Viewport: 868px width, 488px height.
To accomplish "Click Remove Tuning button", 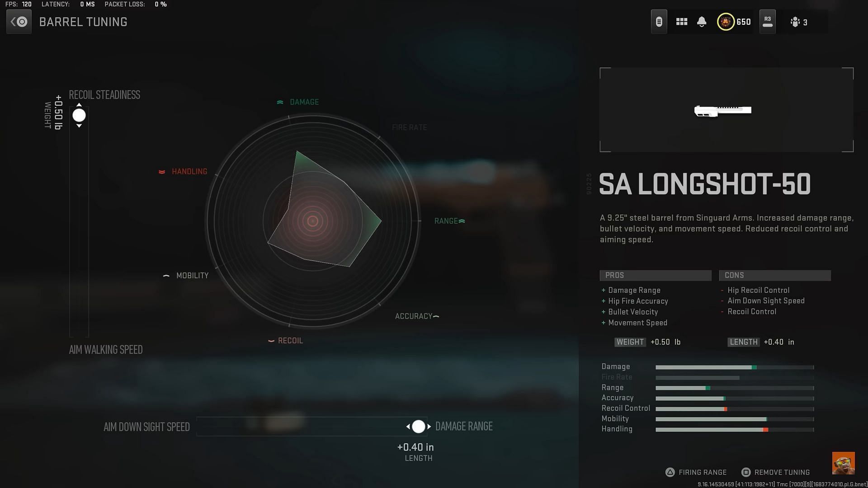I will (781, 472).
